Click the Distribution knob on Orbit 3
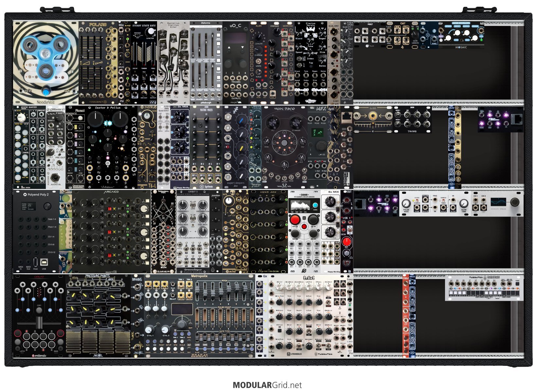The height and width of the screenshot is (392, 535). (x=203, y=206)
